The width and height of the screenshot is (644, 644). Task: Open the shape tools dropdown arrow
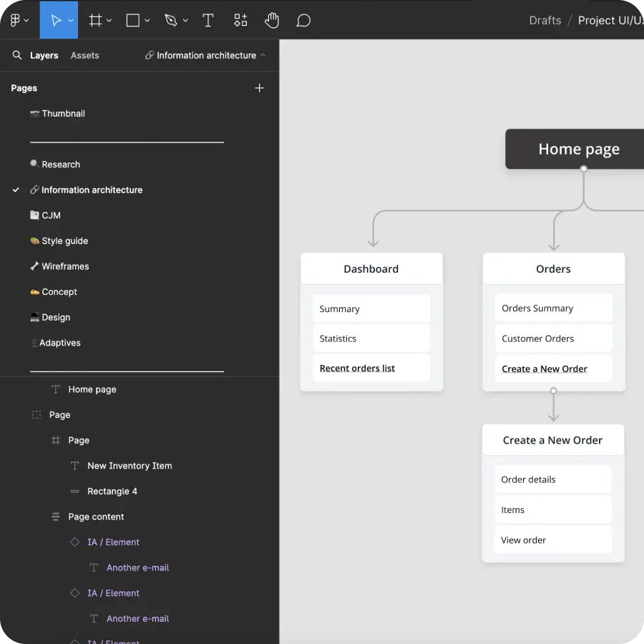[x=147, y=20]
